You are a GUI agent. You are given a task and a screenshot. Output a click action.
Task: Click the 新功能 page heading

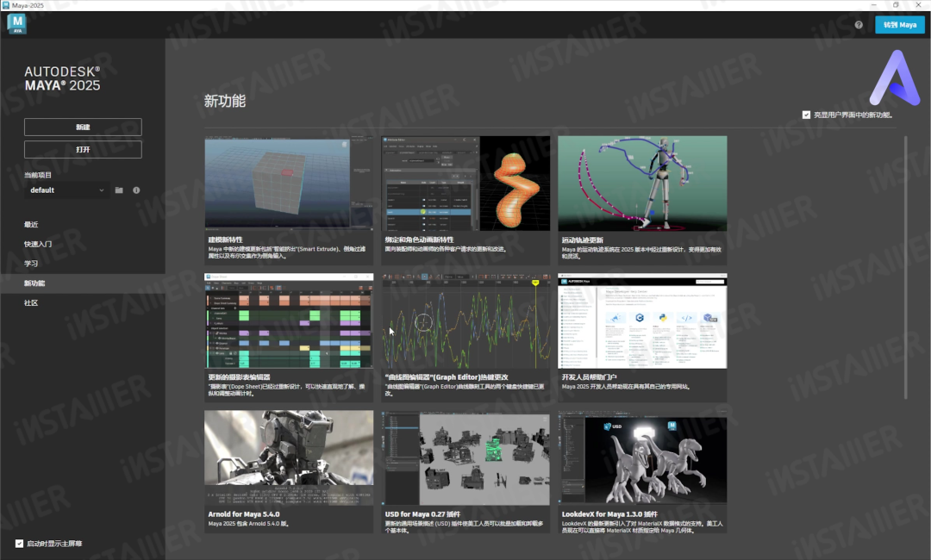click(x=224, y=102)
